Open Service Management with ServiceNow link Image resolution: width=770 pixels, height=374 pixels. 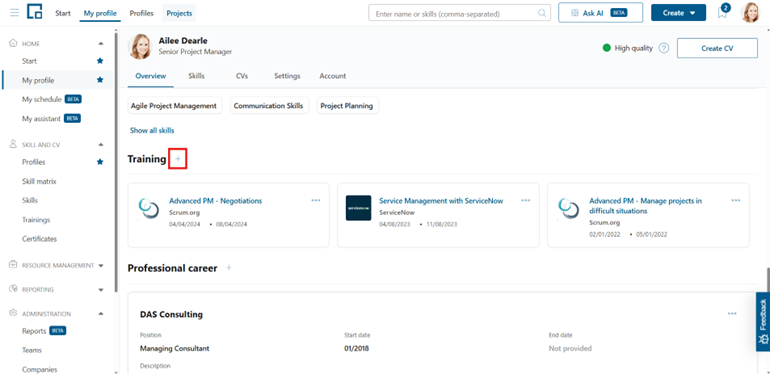441,201
